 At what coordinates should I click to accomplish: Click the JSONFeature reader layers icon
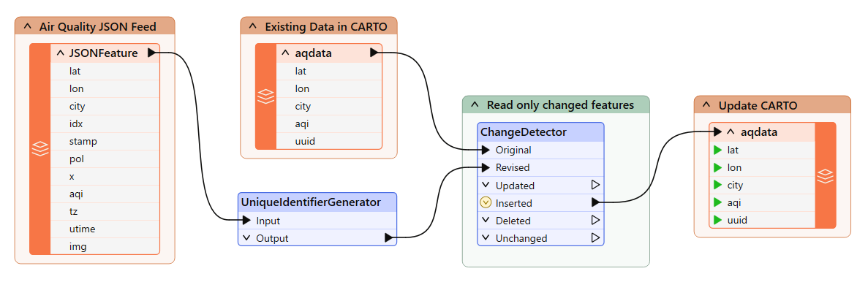(40, 149)
